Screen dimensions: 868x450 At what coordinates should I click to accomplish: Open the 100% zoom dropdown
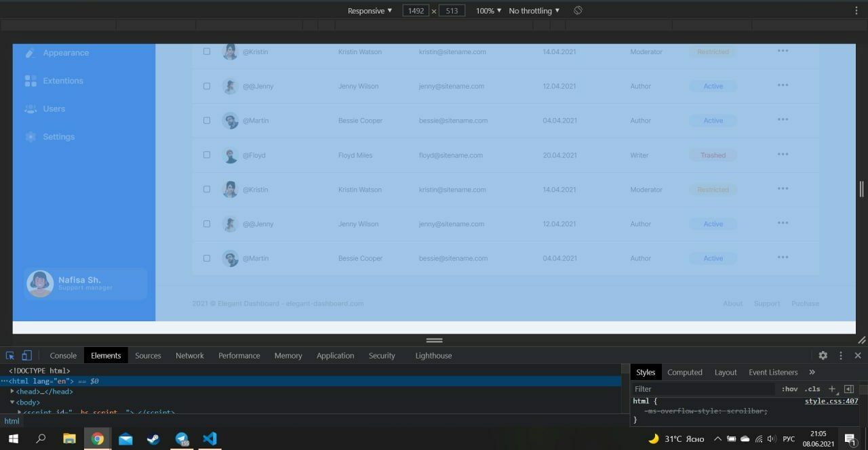coord(488,11)
